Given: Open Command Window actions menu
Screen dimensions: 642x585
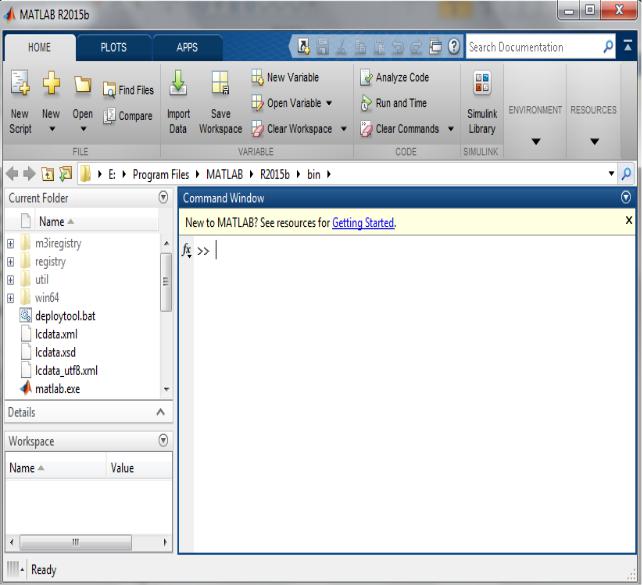Looking at the screenshot, I should pyautogui.click(x=626, y=197).
